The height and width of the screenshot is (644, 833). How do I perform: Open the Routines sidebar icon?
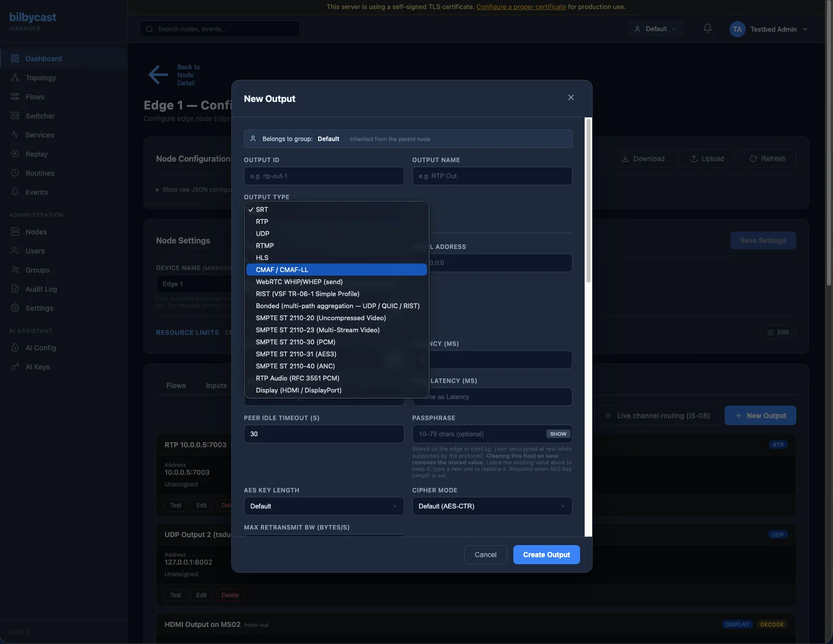click(15, 173)
